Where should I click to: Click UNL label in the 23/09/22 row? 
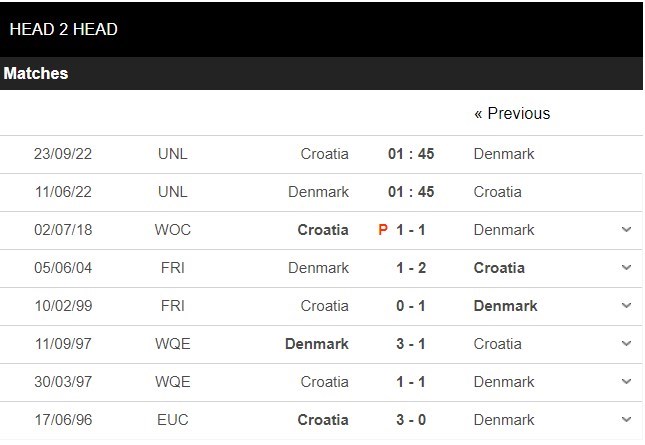[173, 154]
